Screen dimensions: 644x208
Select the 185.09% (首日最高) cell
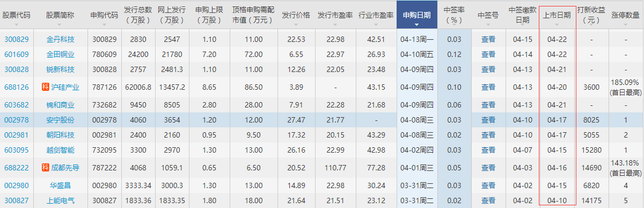625,87
